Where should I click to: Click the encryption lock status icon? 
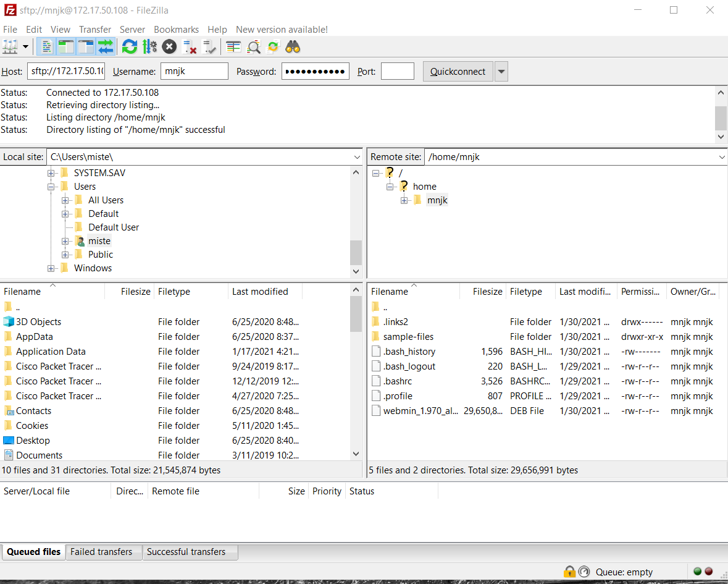(569, 572)
